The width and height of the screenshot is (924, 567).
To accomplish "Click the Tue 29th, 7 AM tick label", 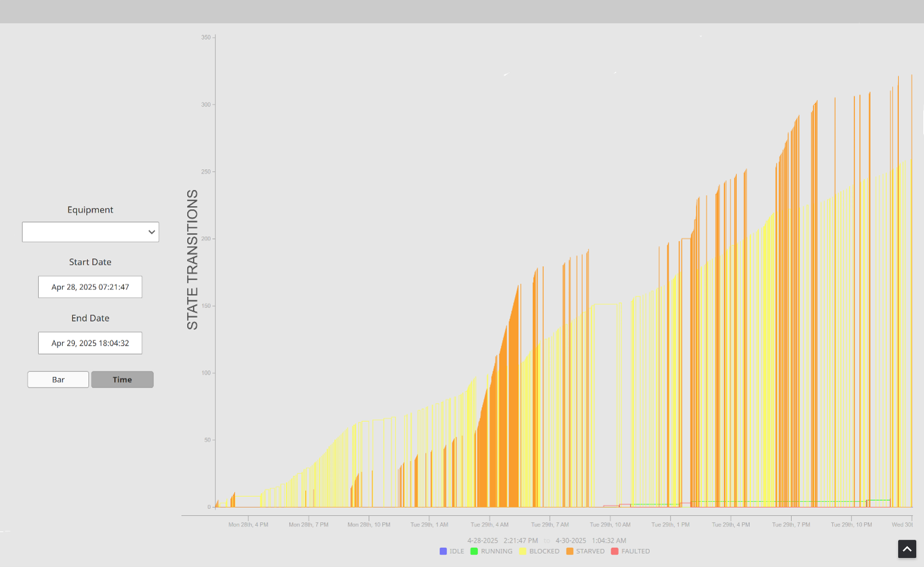I will tap(550, 524).
